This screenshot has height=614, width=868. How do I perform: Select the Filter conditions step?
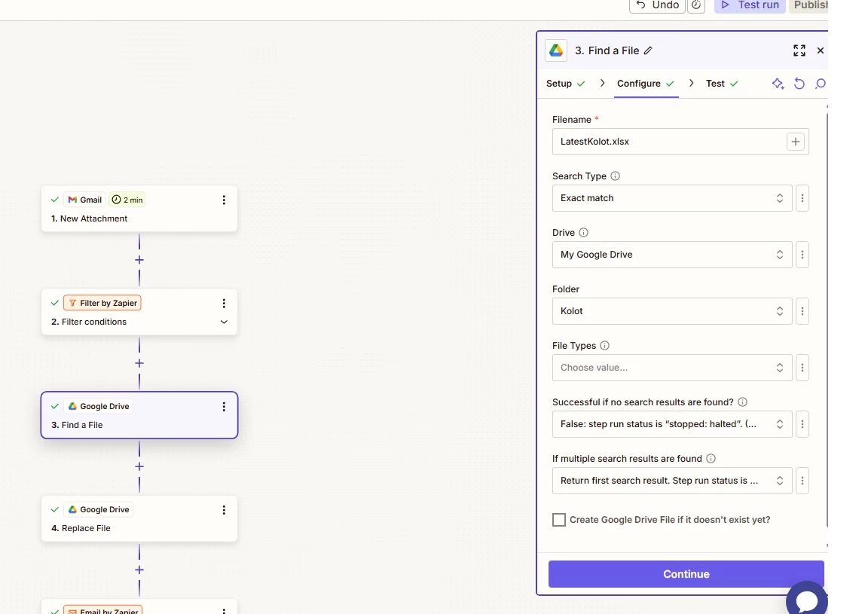tap(139, 312)
